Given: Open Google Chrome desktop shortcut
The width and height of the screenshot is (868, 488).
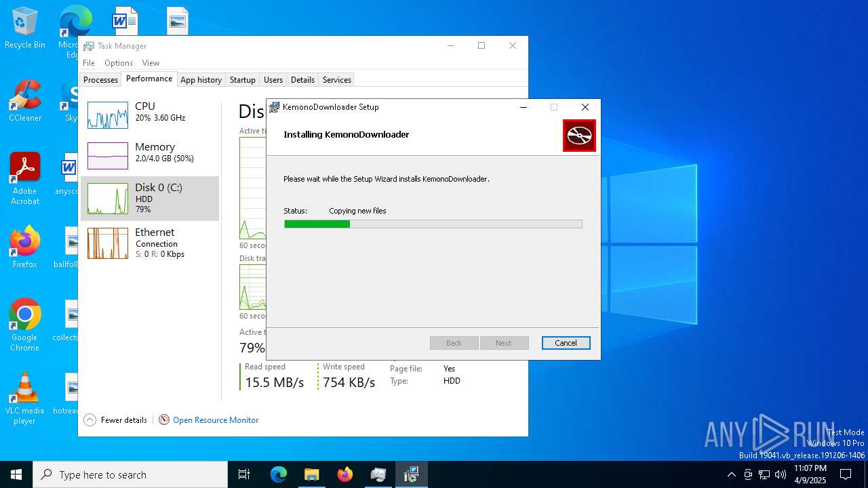Looking at the screenshot, I should [x=24, y=325].
